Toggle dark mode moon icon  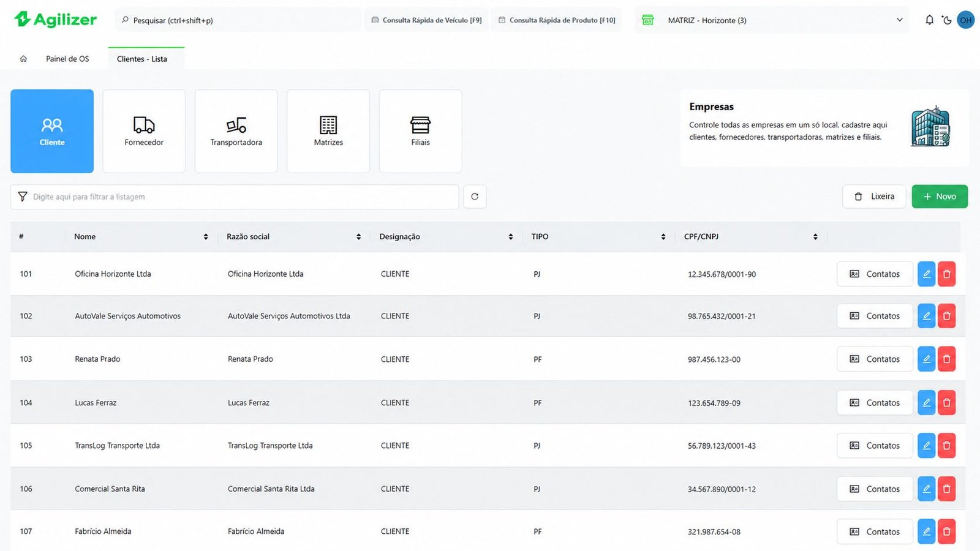947,20
